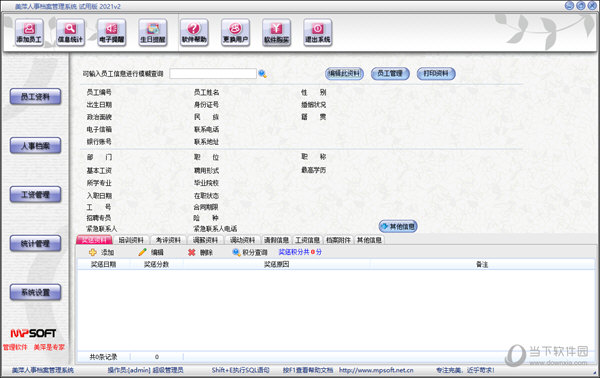The width and height of the screenshot is (600, 378).
Task: Switch to the 请假信息 tab
Action: 276,240
